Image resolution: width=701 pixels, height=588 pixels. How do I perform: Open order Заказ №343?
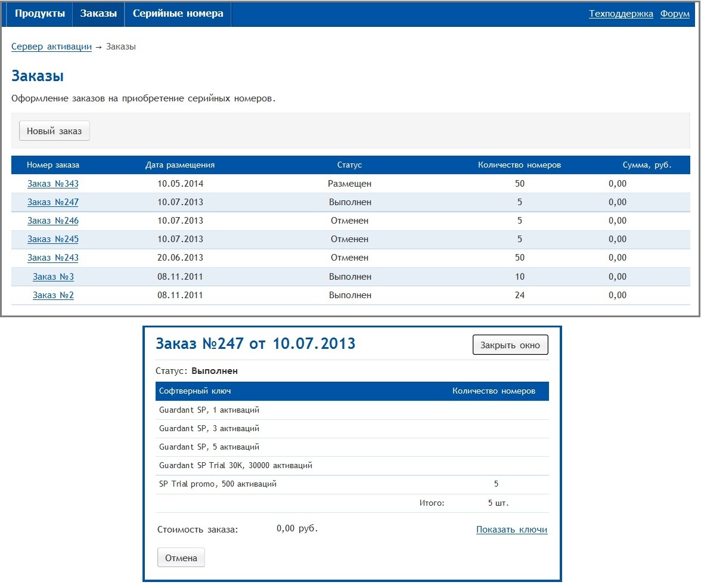tap(53, 184)
